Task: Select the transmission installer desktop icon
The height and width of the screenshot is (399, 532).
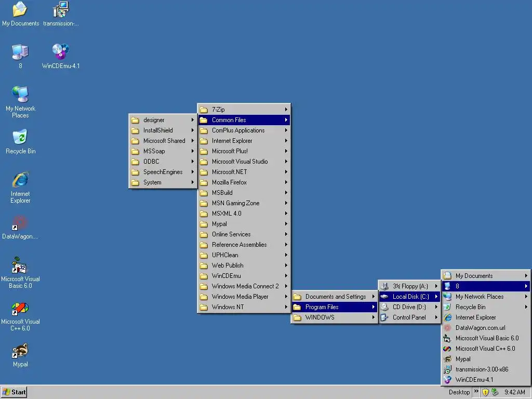Action: click(x=61, y=14)
